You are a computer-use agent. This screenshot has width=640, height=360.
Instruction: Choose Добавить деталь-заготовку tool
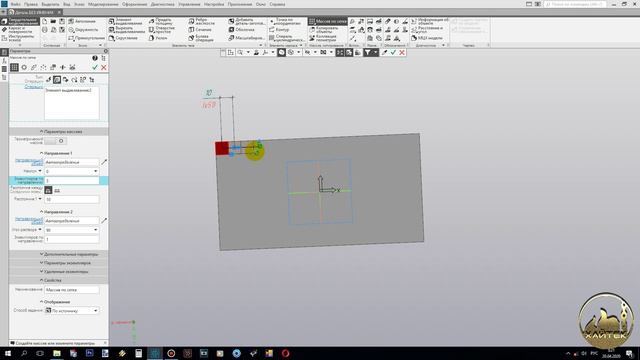click(x=247, y=21)
